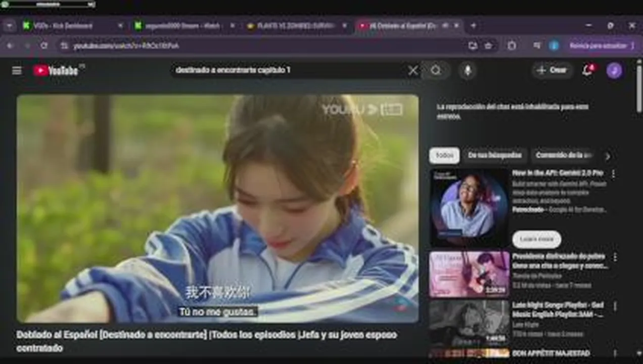Open the YouTube hamburger guide menu
This screenshot has height=364, width=643.
pyautogui.click(x=17, y=70)
